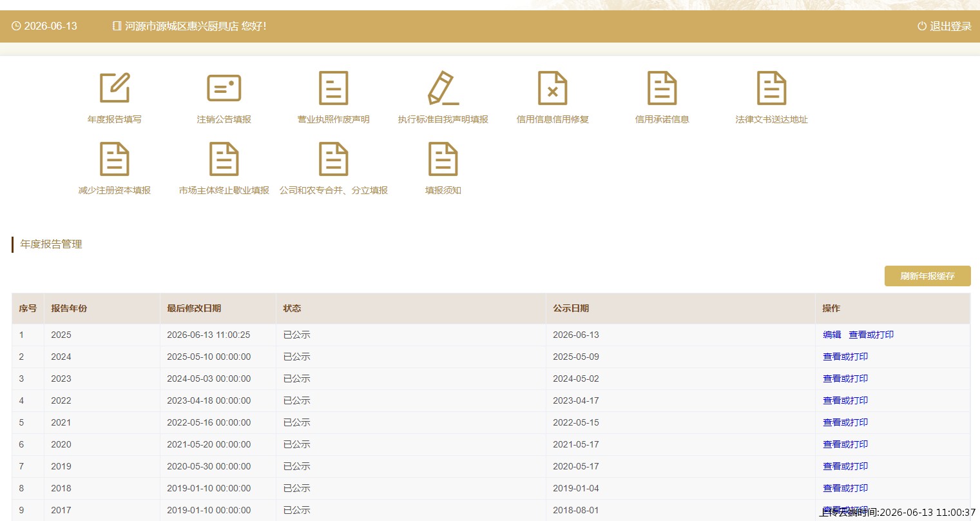Open 注销公告填报 icon
980x521 pixels.
tap(224, 88)
